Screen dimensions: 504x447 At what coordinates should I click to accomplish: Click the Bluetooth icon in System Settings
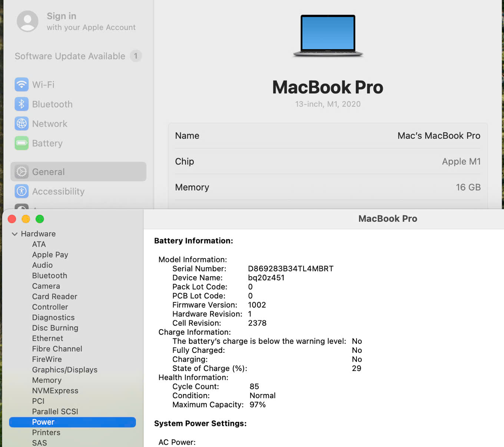tap(21, 104)
